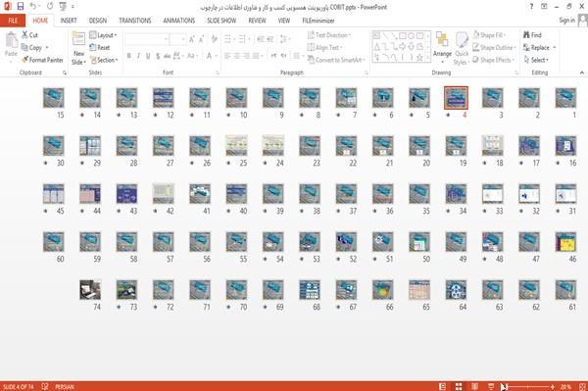Open Shape Effects options
Viewport: 588px width, 391px height.
pyautogui.click(x=494, y=60)
